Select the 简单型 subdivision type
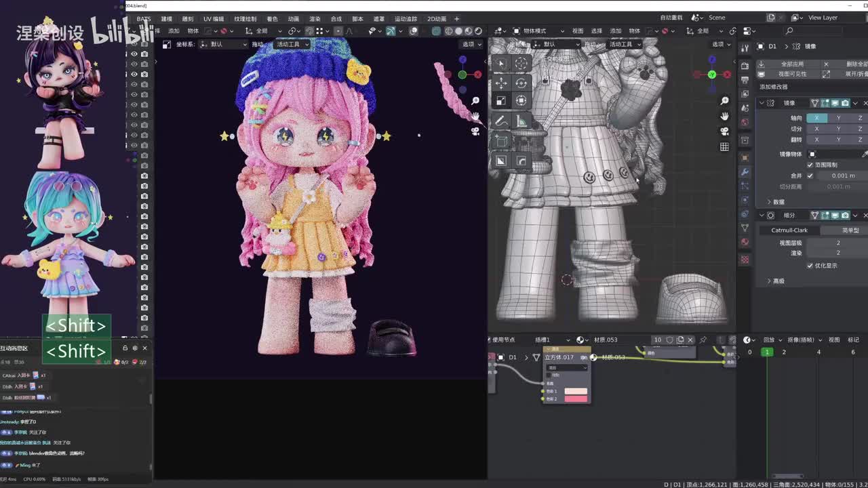Image resolution: width=868 pixels, height=488 pixels. click(850, 230)
